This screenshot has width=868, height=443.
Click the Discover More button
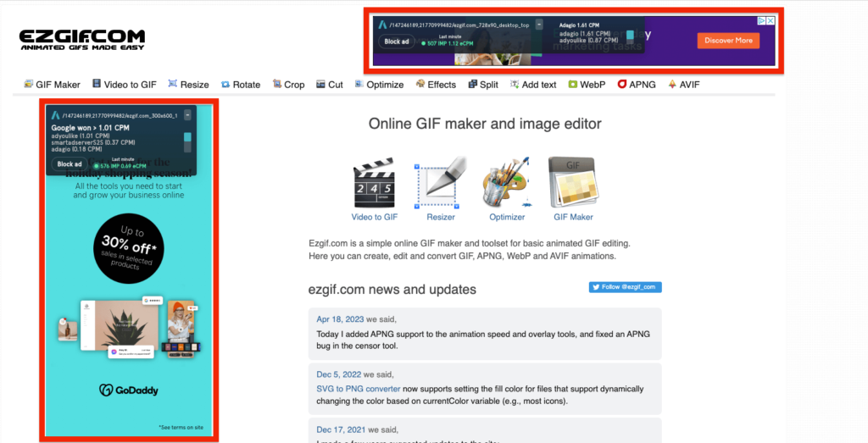pos(728,41)
